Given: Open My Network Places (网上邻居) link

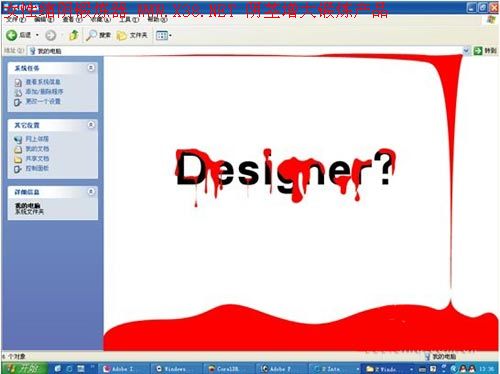Looking at the screenshot, I should (37, 139).
